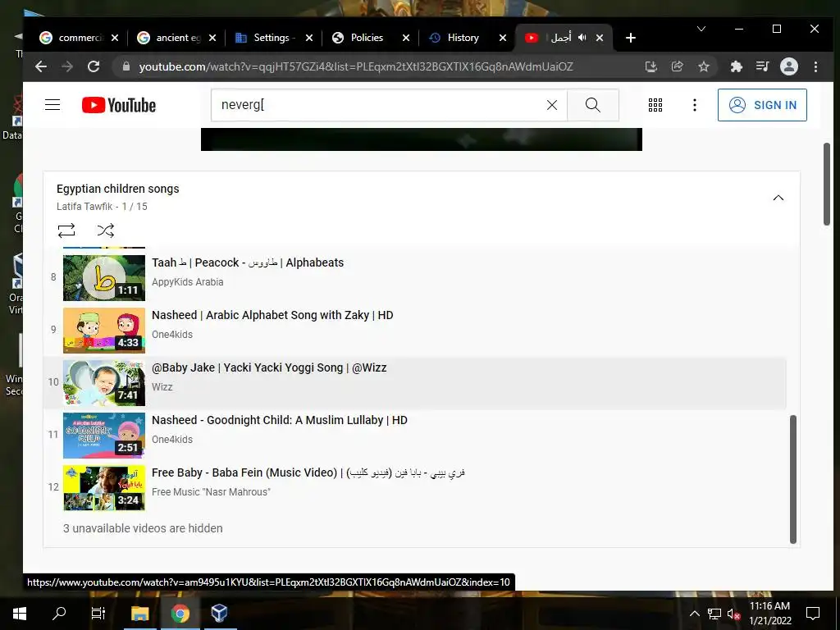This screenshot has height=630, width=840.
Task: Click the playlist panel scrollbar
Action: tap(793, 479)
